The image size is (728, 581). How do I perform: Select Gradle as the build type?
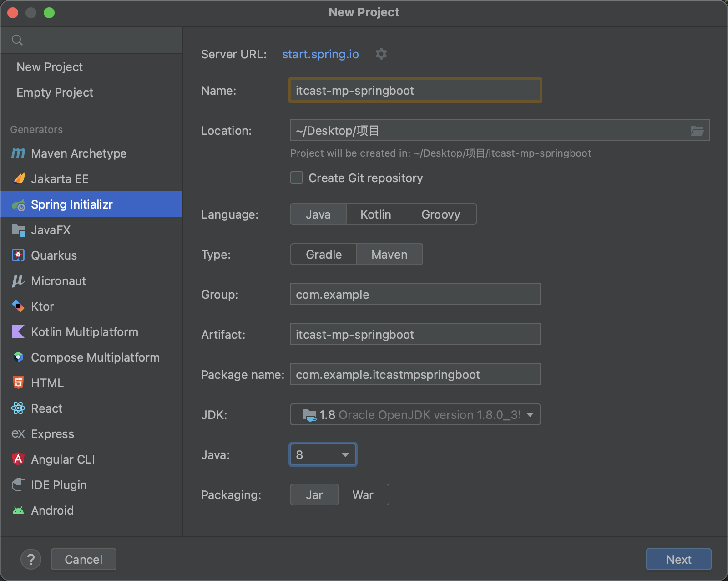pos(324,255)
